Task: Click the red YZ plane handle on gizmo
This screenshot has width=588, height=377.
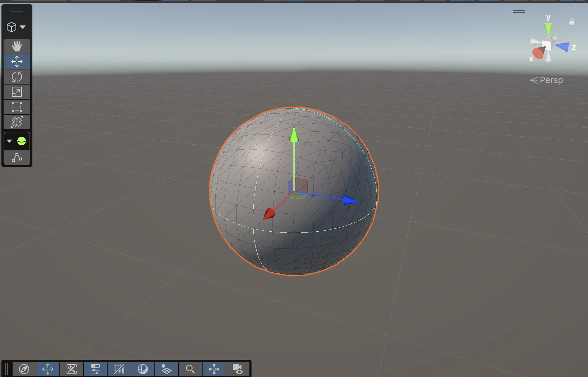Action: pos(301,185)
